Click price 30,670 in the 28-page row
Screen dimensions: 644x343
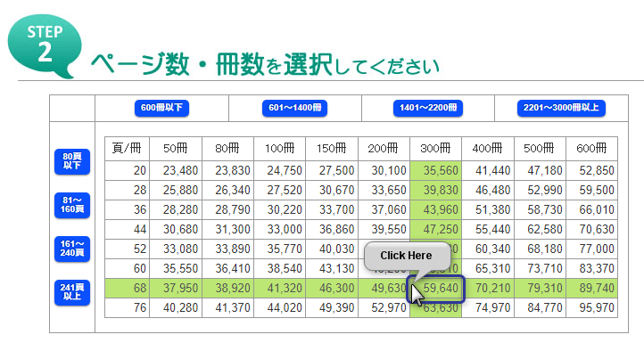tap(332, 191)
